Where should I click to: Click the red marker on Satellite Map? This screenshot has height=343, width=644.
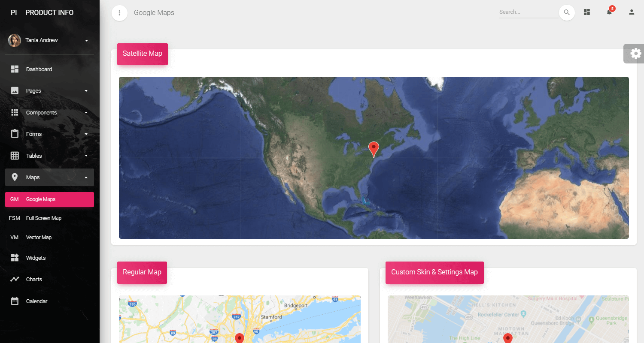[374, 149]
